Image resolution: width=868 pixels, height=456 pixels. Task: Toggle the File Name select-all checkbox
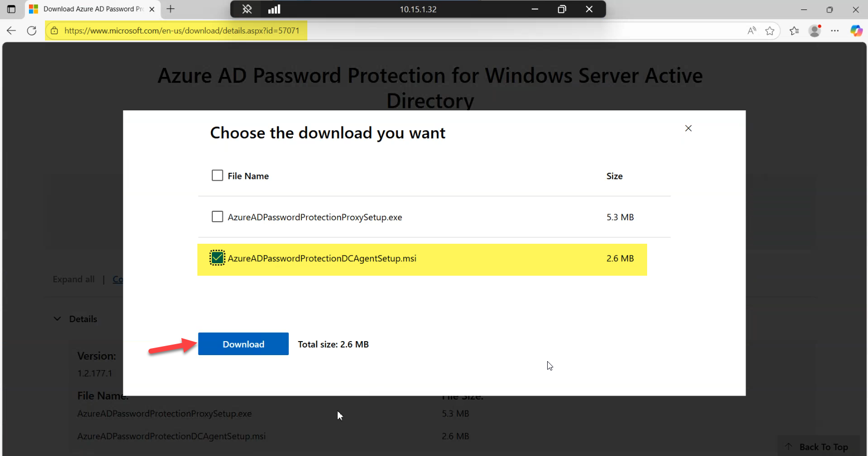(x=217, y=175)
